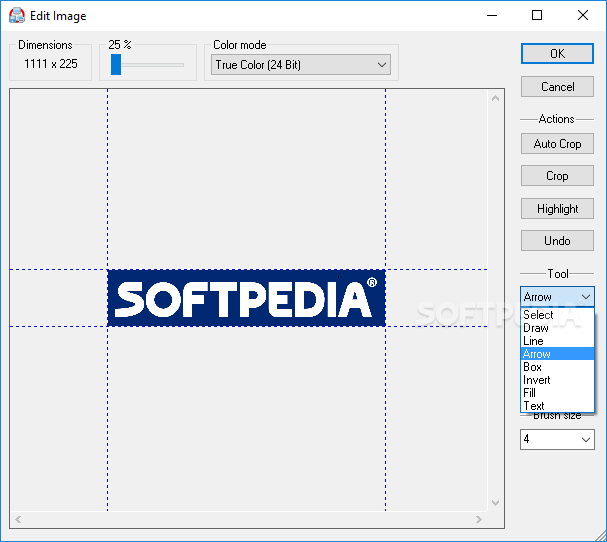Click the OK button
The width and height of the screenshot is (607, 542).
[x=557, y=53]
